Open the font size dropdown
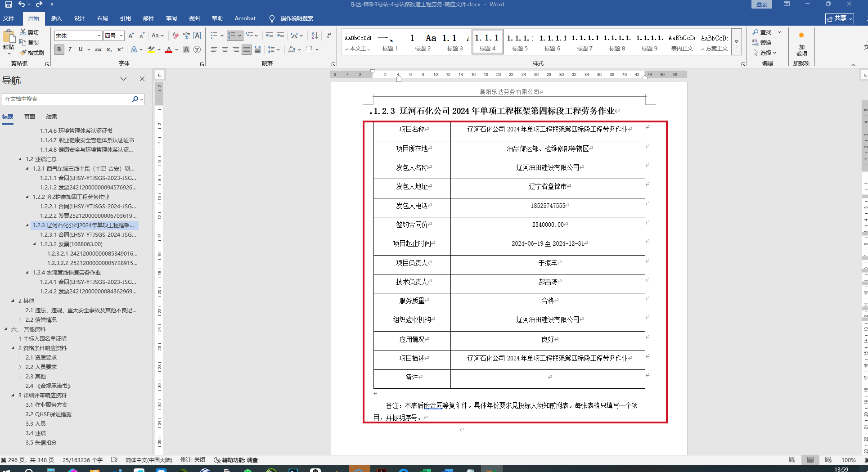This screenshot has height=472, width=868. pos(121,36)
